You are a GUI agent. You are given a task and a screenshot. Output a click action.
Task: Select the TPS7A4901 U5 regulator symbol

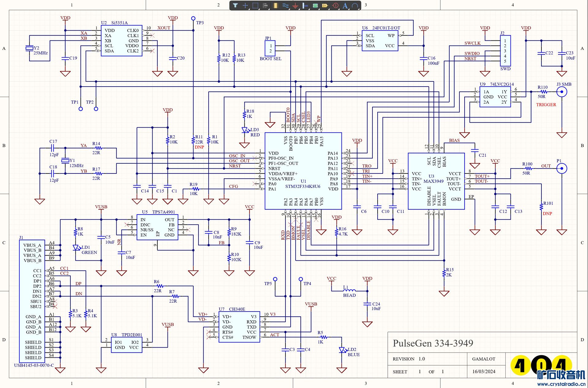[157, 227]
